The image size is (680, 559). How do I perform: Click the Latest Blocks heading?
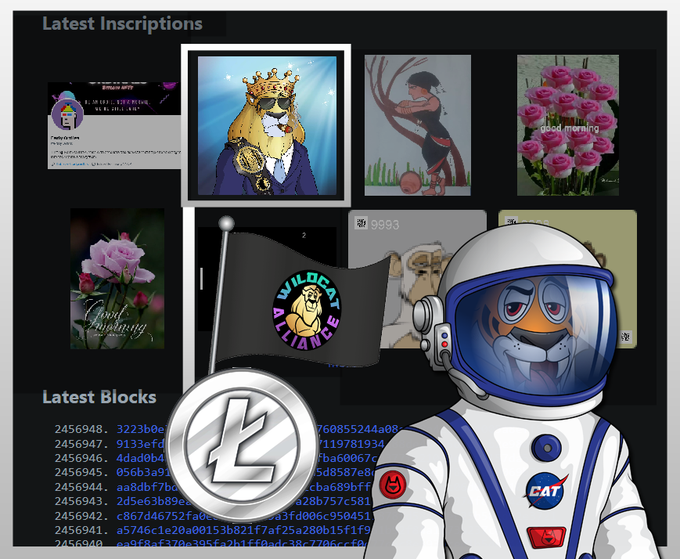pos(99,397)
